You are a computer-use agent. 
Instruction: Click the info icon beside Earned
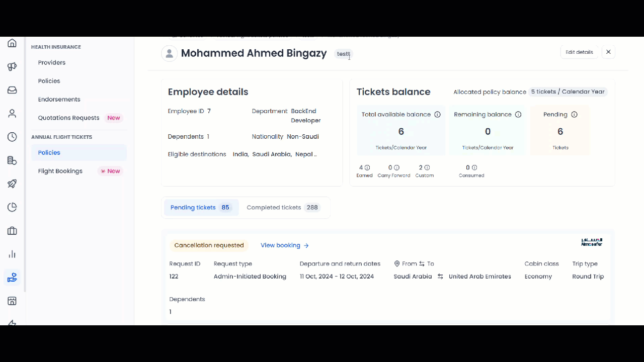click(367, 167)
